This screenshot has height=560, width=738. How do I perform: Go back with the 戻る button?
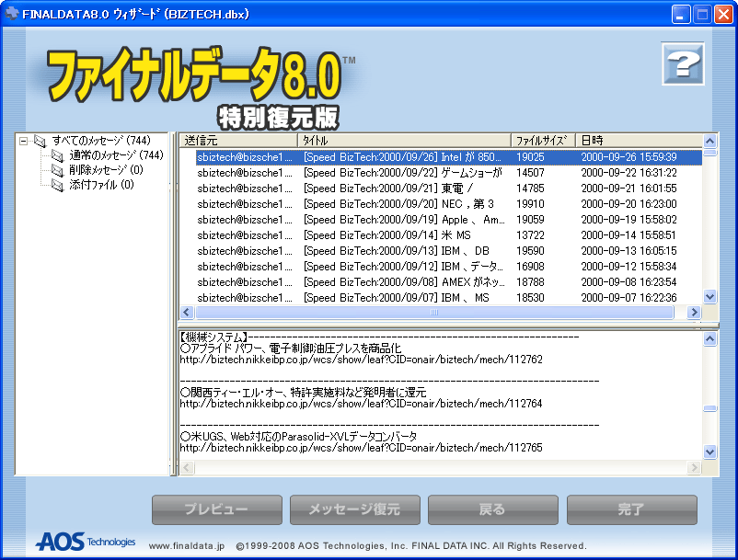[493, 509]
